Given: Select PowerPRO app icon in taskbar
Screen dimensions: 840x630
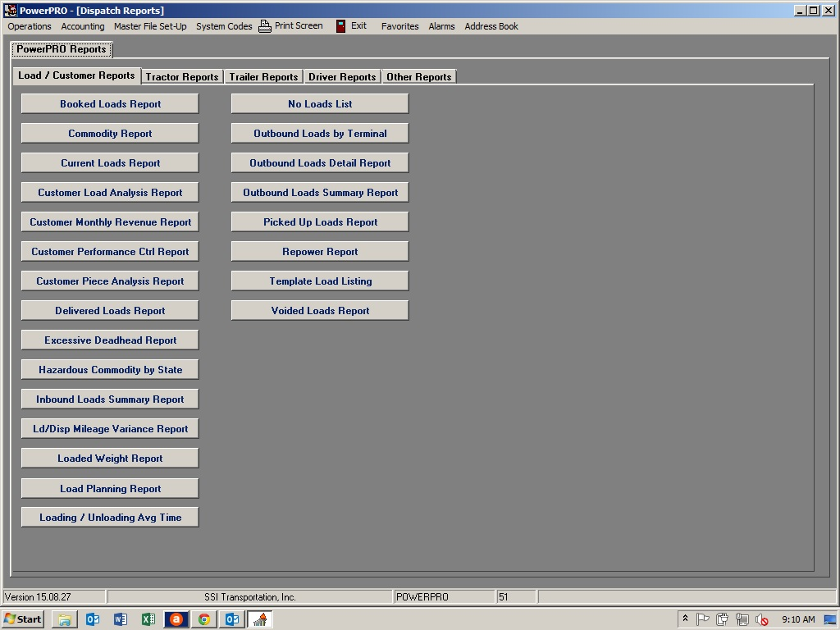Looking at the screenshot, I should (260, 619).
